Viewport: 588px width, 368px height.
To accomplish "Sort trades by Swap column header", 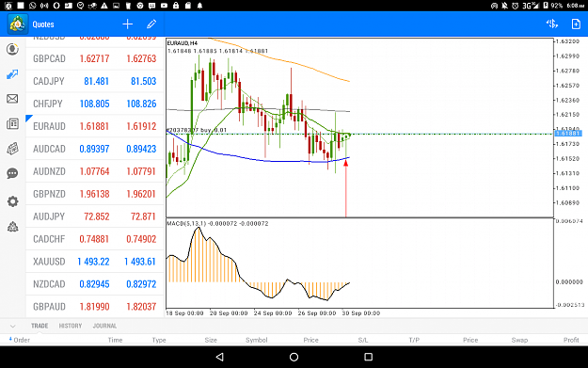I will (519, 340).
